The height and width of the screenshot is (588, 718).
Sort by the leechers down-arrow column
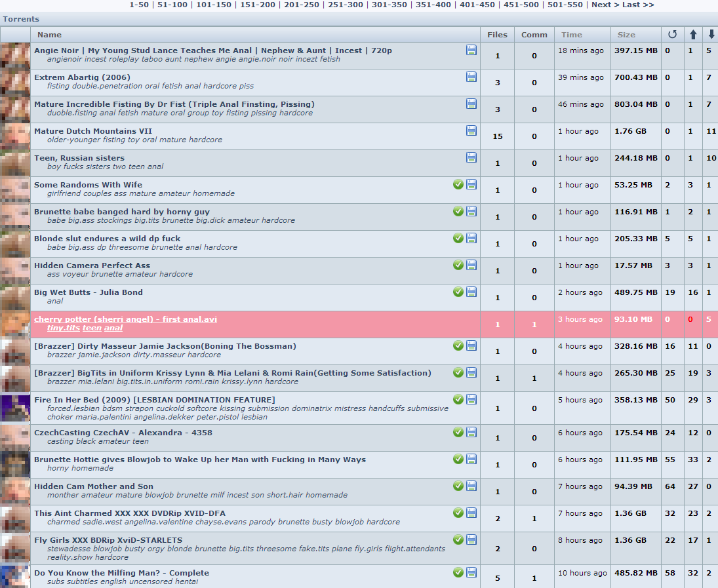711,34
